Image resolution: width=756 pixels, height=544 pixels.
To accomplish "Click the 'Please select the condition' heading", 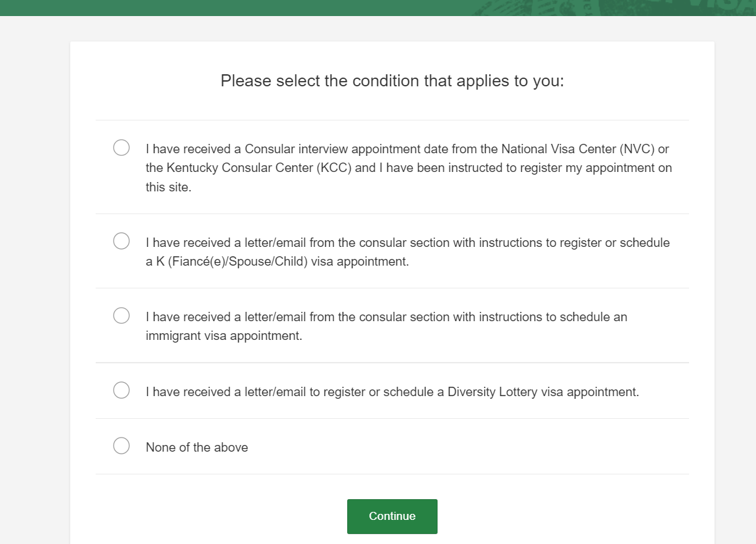I will pos(392,81).
